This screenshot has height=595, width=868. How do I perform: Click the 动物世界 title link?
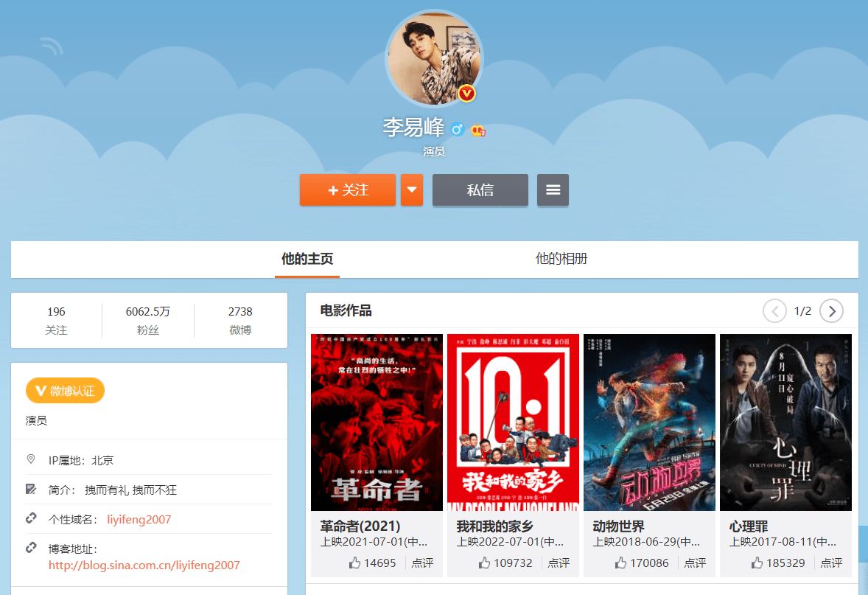pyautogui.click(x=618, y=526)
